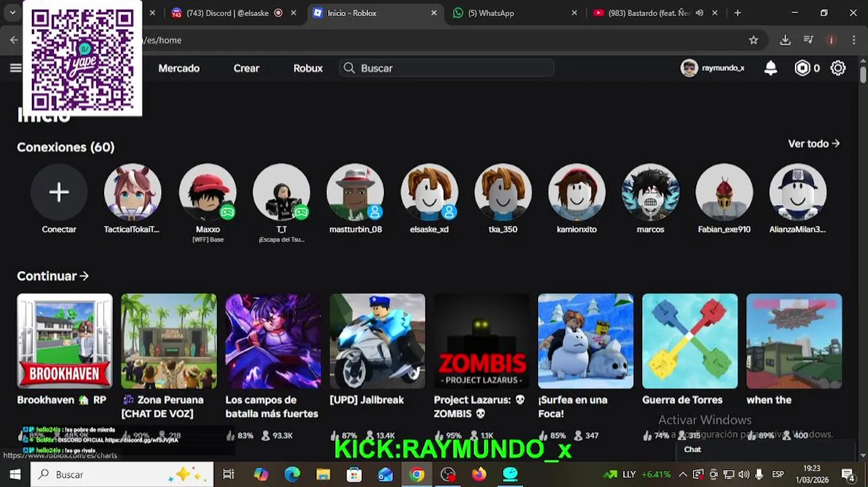
Task: Open File Explorer from the taskbar
Action: [x=323, y=474]
